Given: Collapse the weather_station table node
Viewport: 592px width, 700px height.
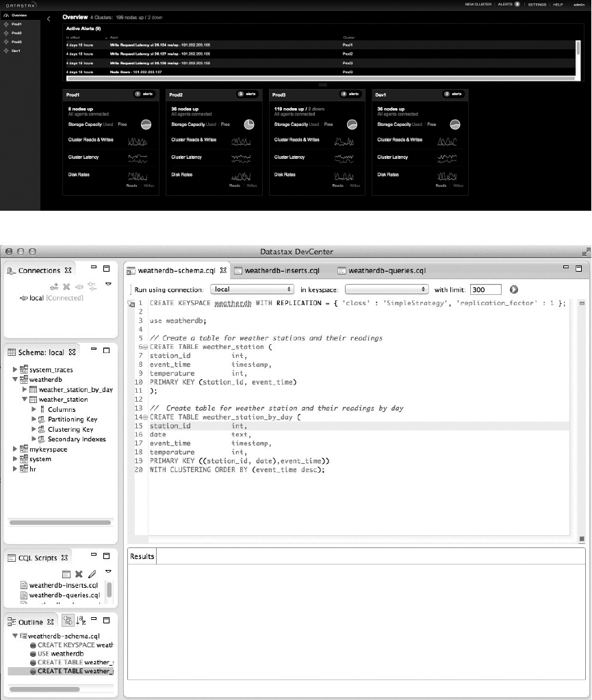Looking at the screenshot, I should click(25, 399).
